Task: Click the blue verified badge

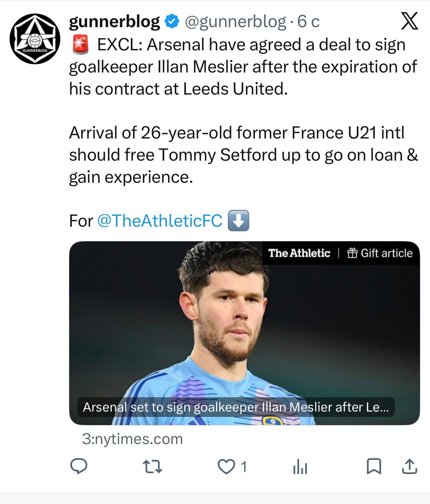Action: pos(172,22)
